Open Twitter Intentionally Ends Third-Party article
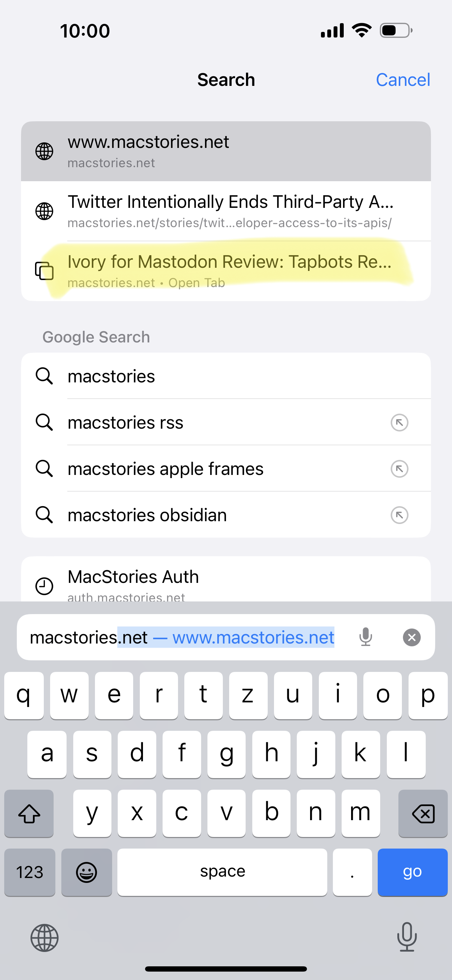Image resolution: width=452 pixels, height=980 pixels. click(x=226, y=211)
